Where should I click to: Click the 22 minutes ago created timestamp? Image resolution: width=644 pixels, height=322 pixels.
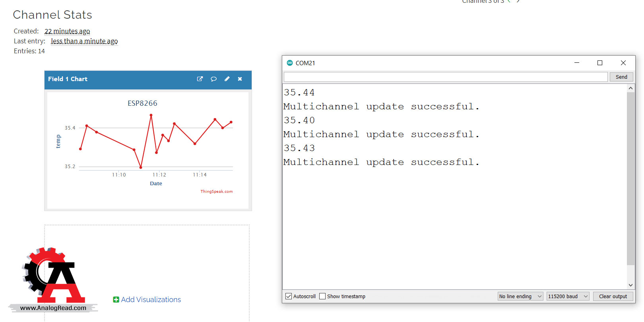tap(67, 31)
